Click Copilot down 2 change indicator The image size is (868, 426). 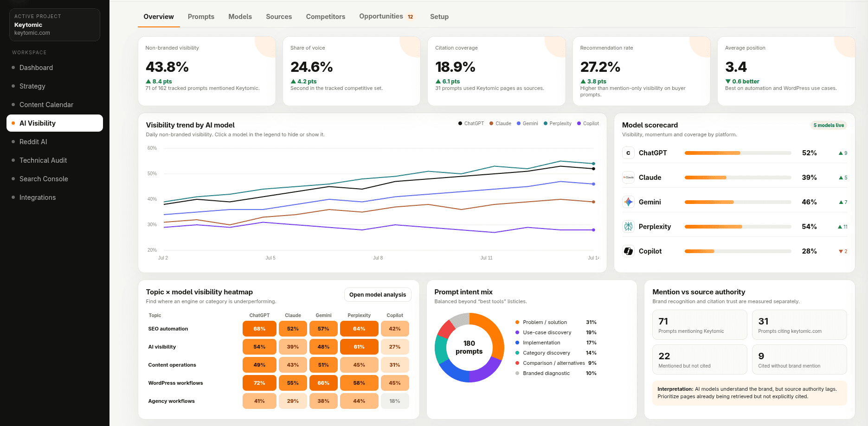click(x=843, y=251)
